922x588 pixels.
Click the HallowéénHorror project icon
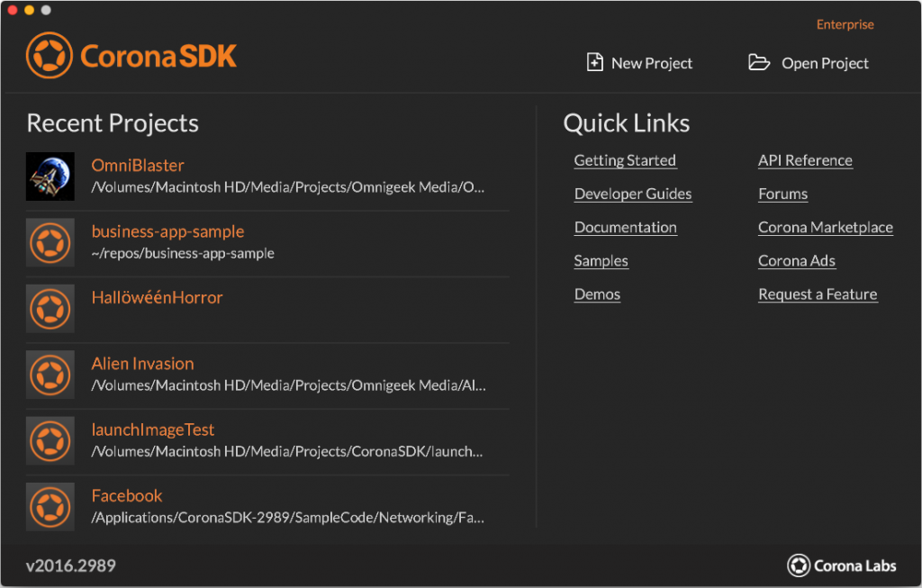click(x=50, y=309)
